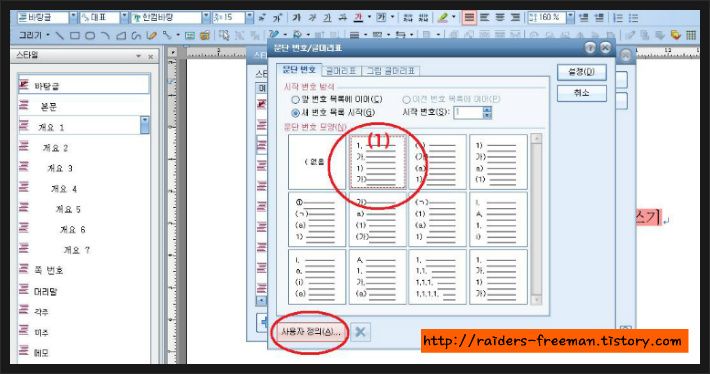Apply justified paragraph alignment
This screenshot has height=374, width=710.
[x=469, y=18]
